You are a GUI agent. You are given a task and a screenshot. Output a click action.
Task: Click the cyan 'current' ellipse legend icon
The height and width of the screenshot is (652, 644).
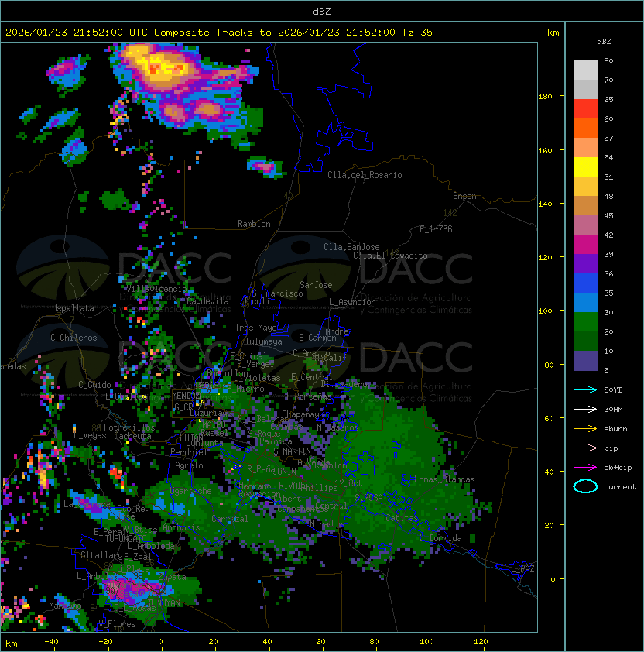[585, 486]
